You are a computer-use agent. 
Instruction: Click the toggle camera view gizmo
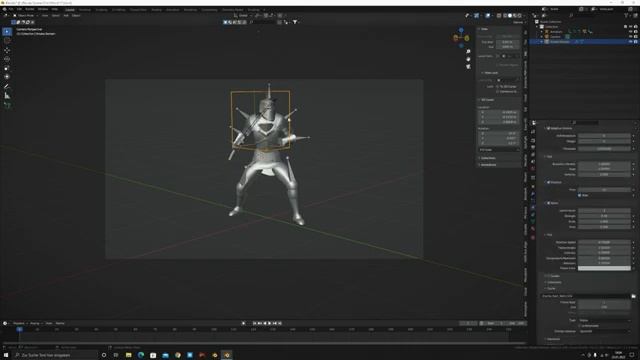(x=468, y=67)
